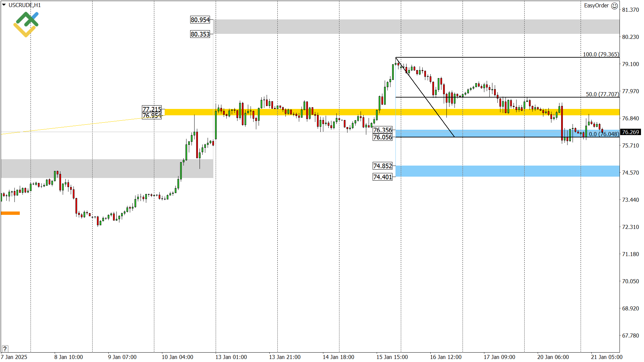This screenshot has width=644, height=362.
Task: Select the 80.353 price label
Action: click(x=200, y=34)
